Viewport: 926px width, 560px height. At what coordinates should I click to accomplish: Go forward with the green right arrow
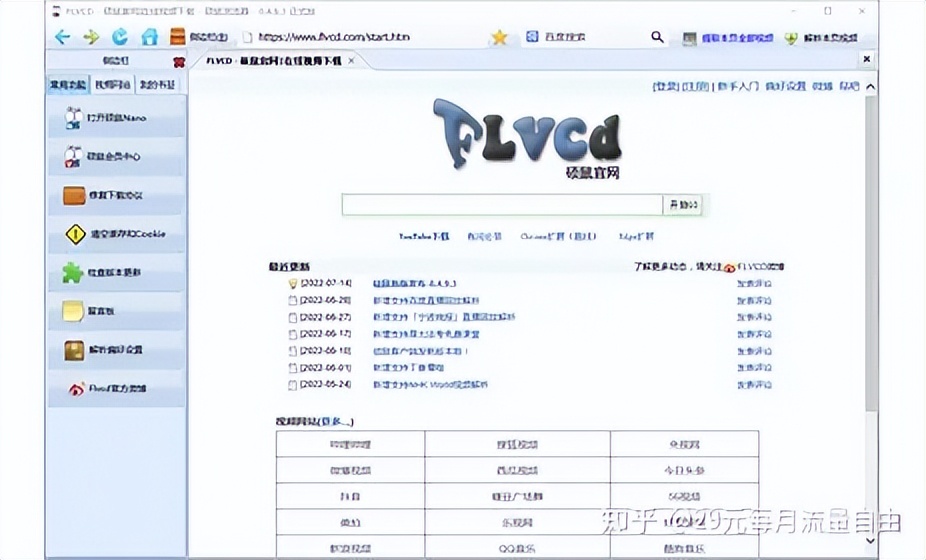click(91, 37)
